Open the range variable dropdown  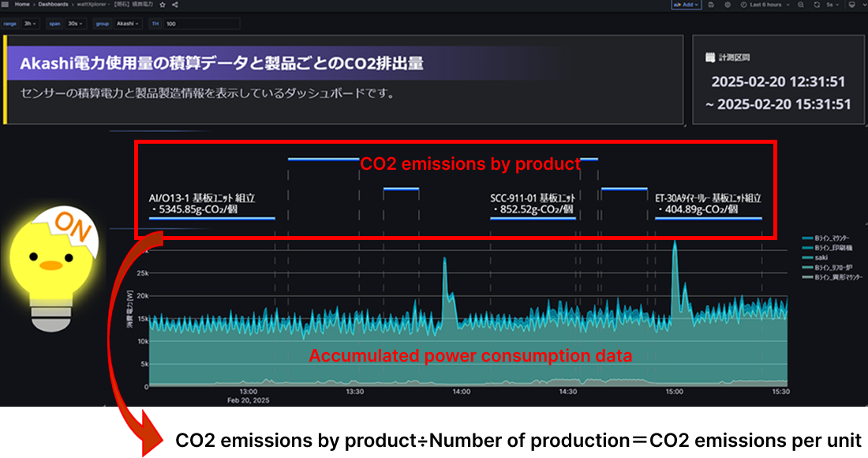[x=31, y=24]
